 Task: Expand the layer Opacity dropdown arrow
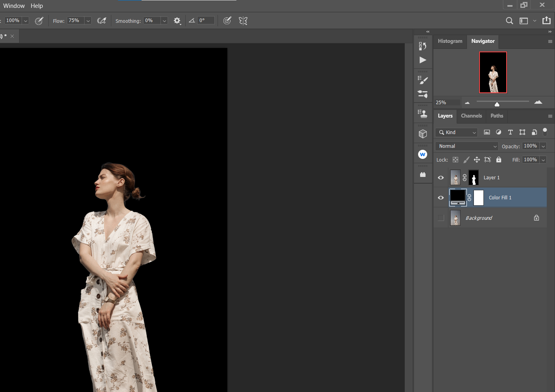click(543, 146)
